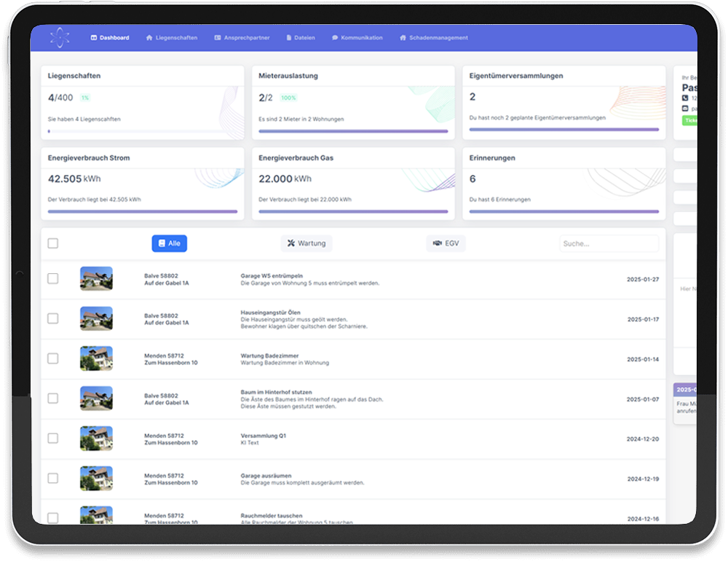Select the Wartung Badezimmer row checkbox
728x561 pixels.
[x=53, y=358]
